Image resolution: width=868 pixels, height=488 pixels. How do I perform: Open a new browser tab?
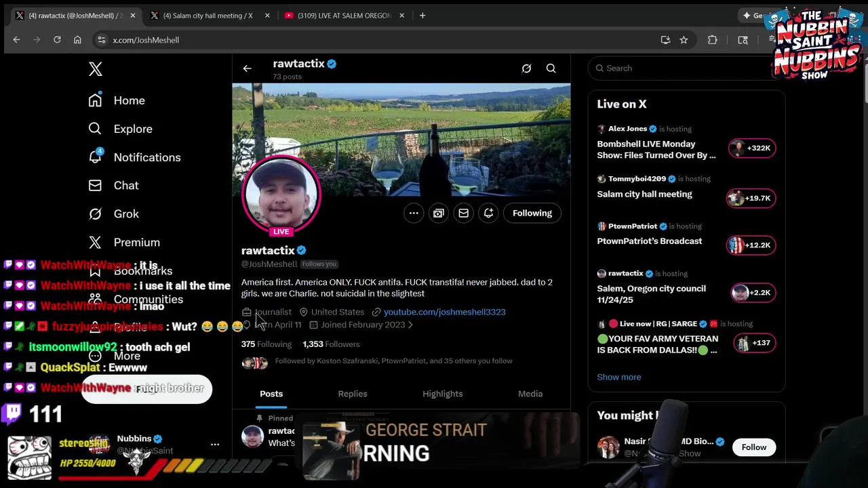coord(422,16)
